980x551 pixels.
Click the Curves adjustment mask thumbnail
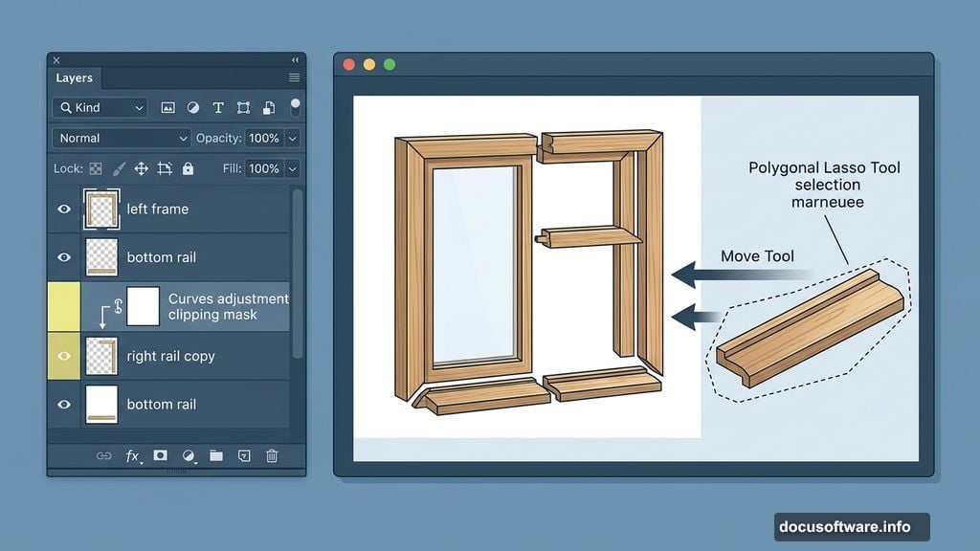coord(145,305)
